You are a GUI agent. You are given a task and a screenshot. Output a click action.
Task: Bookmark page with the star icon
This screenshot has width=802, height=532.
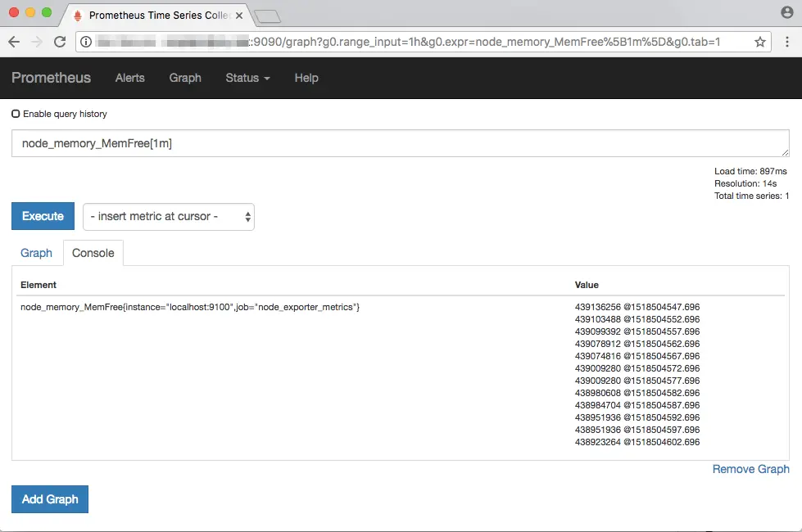coord(760,42)
